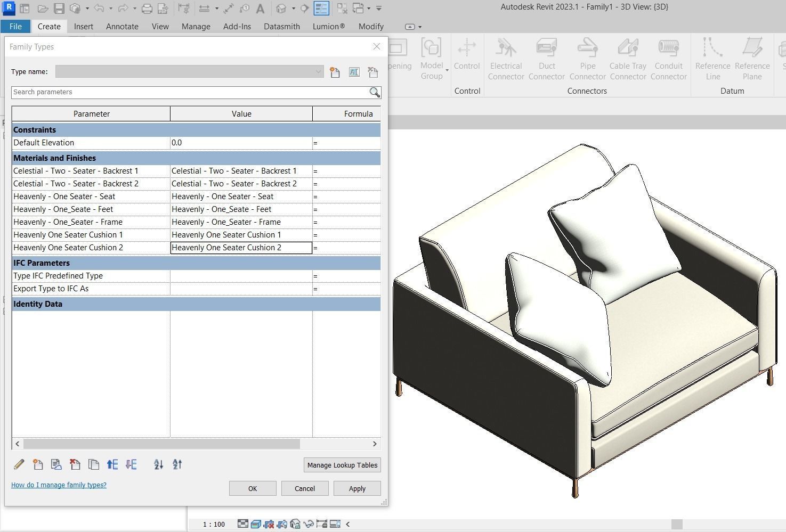
Task: Open the Customize Quick Access Toolbar dropdown
Action: coord(379,9)
